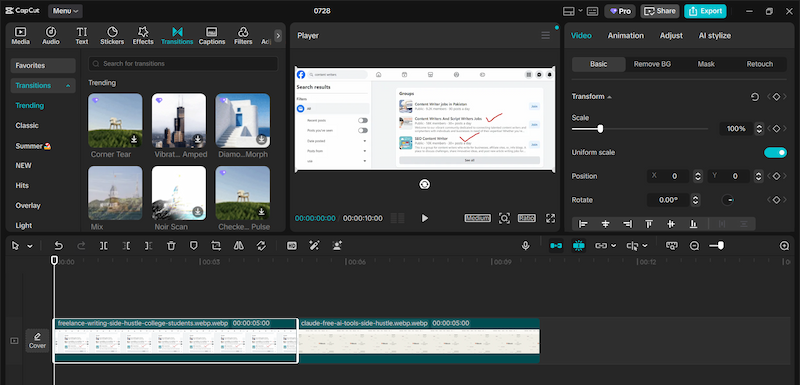Click the Rotate icon in timeline toolbar

[261, 246]
